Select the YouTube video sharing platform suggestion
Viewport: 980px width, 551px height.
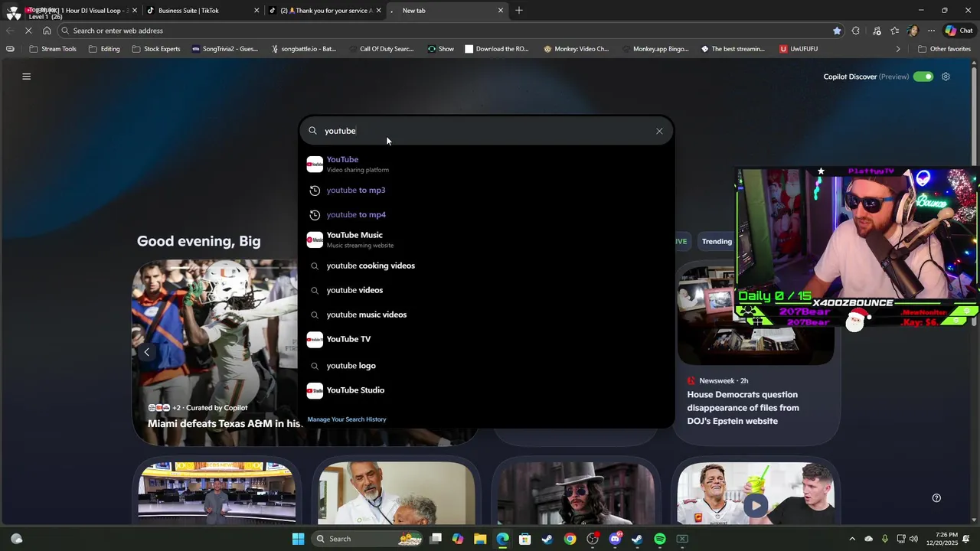click(486, 164)
